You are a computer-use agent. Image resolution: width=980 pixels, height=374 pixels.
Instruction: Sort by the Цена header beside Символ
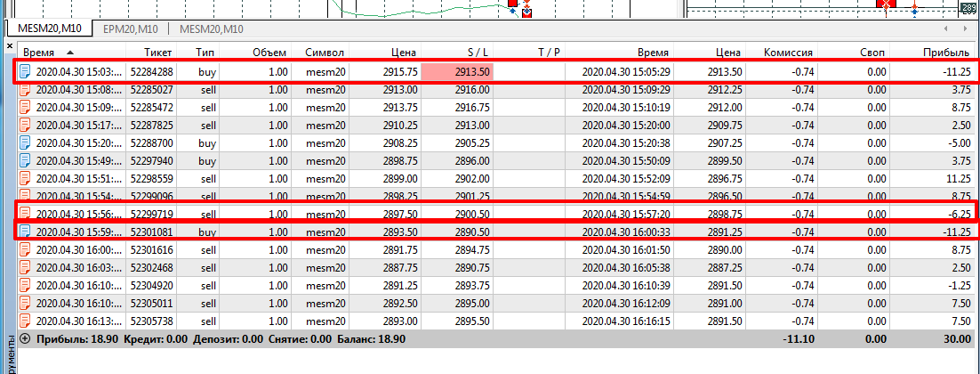click(x=385, y=53)
